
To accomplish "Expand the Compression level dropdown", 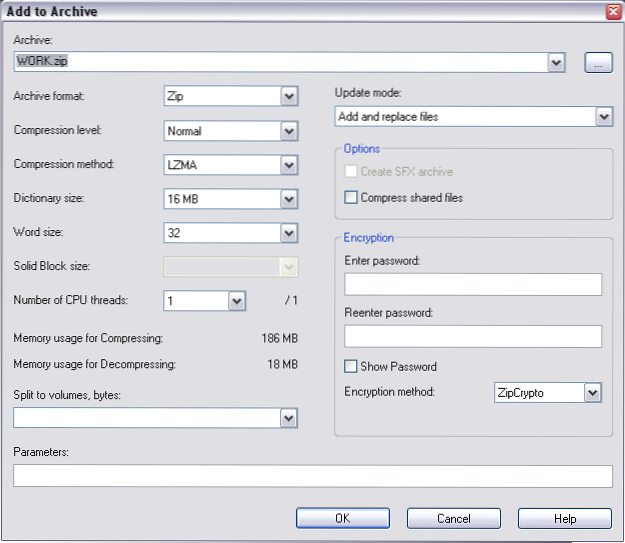I will [289, 131].
